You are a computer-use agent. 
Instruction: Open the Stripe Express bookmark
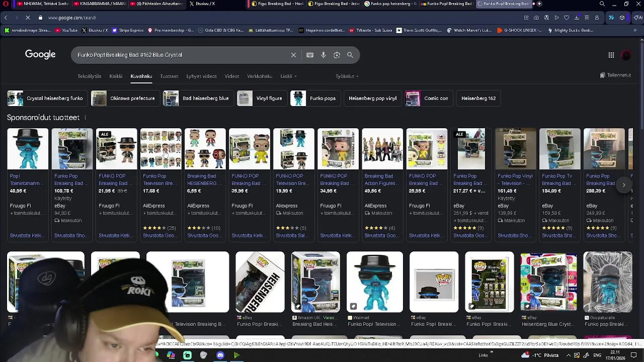tap(128, 30)
